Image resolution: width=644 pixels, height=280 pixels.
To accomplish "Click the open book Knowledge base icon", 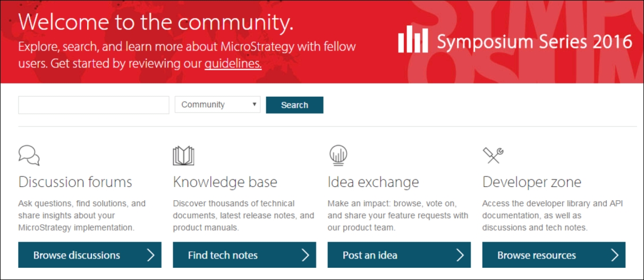I will (183, 155).
